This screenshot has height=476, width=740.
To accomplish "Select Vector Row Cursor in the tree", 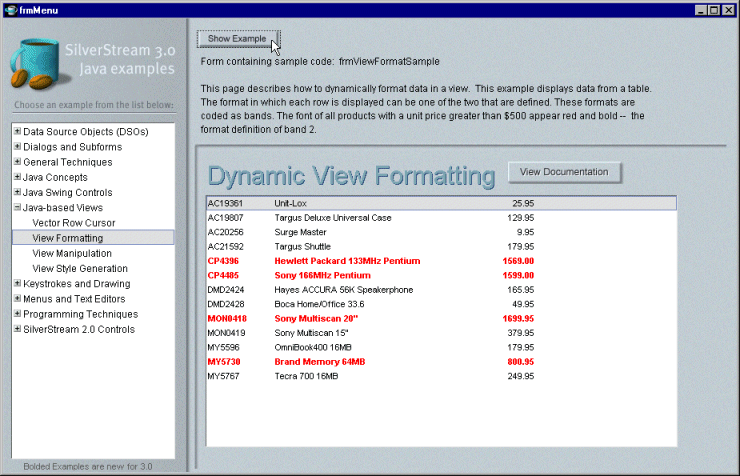I will (74, 223).
